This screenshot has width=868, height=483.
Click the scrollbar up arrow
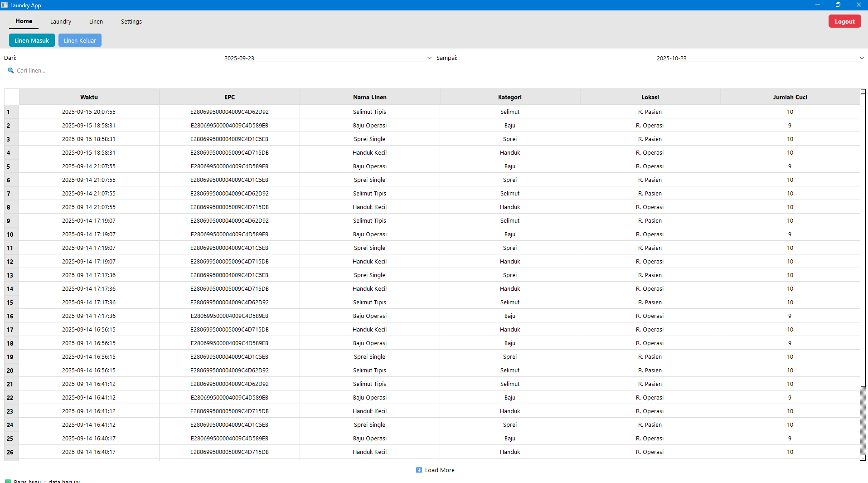862,91
